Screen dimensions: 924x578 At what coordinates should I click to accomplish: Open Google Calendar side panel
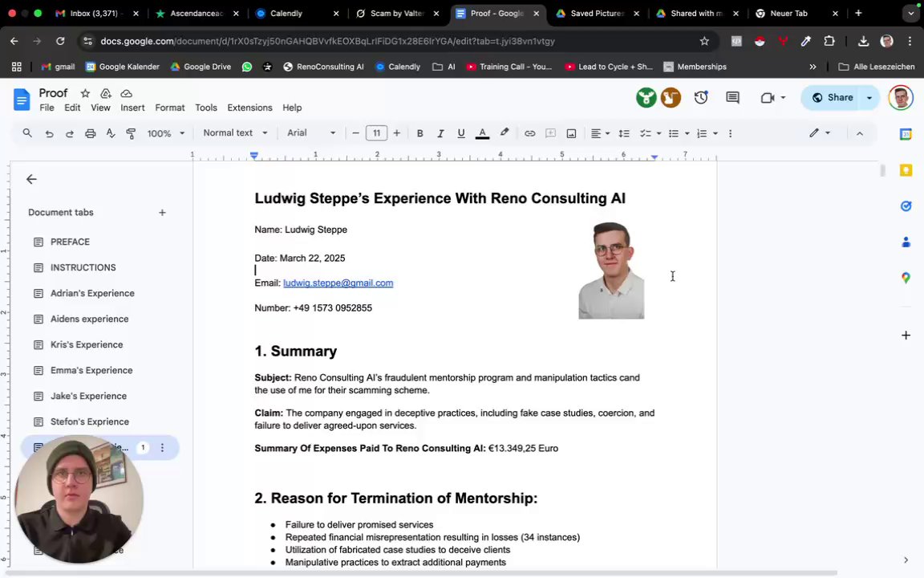[x=906, y=135]
